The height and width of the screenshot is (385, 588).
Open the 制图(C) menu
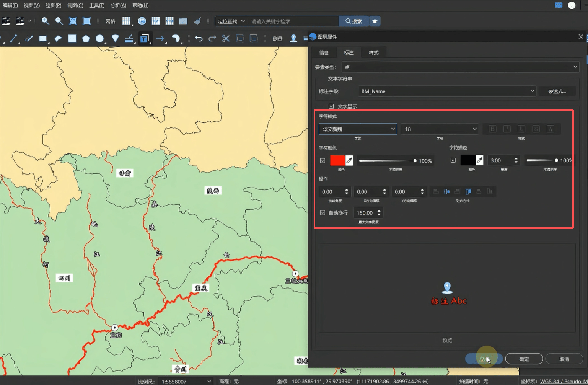75,5
